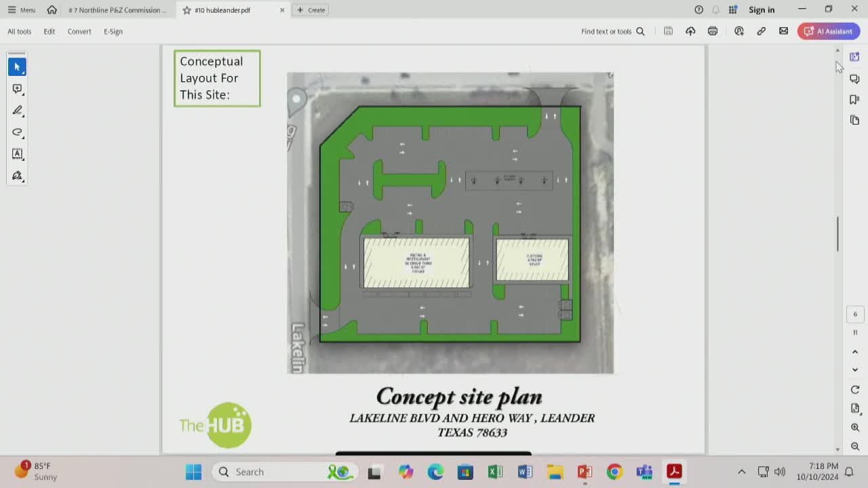Go to the Home icon
This screenshot has width=868, height=488.
52,10
